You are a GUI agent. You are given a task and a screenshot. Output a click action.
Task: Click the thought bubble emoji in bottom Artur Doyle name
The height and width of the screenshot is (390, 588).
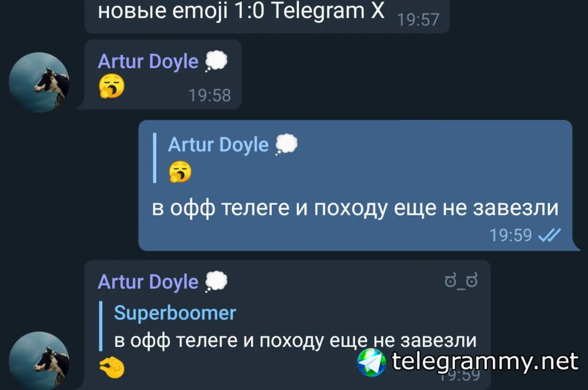click(x=216, y=282)
